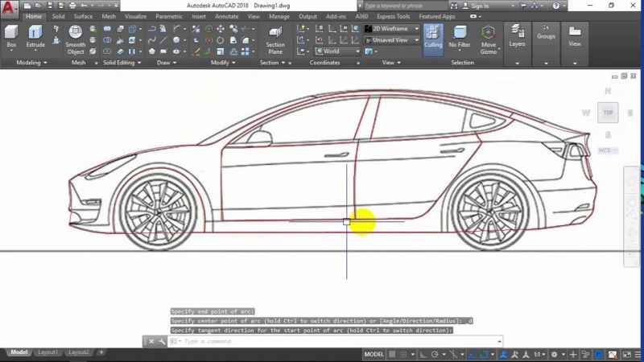This screenshot has width=644, height=362.
Task: Expand the Modify panel
Action: coord(223,63)
